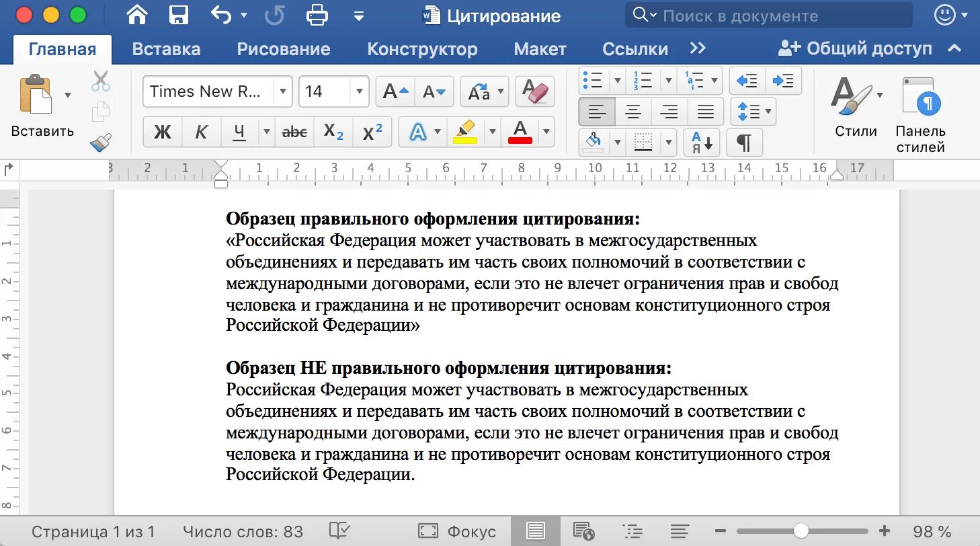Show paragraph marks with ¶ icon

(744, 143)
